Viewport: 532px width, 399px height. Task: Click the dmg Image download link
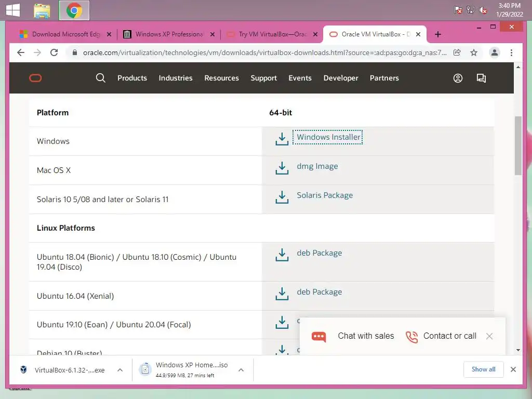(317, 166)
